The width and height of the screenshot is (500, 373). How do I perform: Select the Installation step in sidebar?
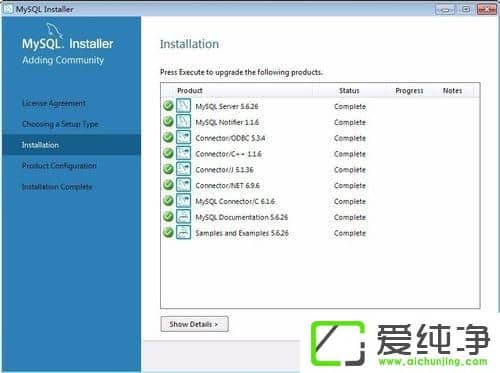click(71, 145)
